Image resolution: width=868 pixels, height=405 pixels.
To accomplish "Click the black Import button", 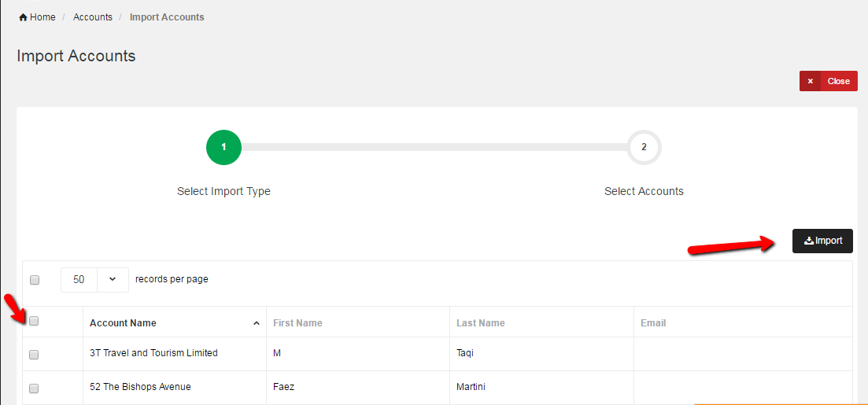I will click(822, 241).
